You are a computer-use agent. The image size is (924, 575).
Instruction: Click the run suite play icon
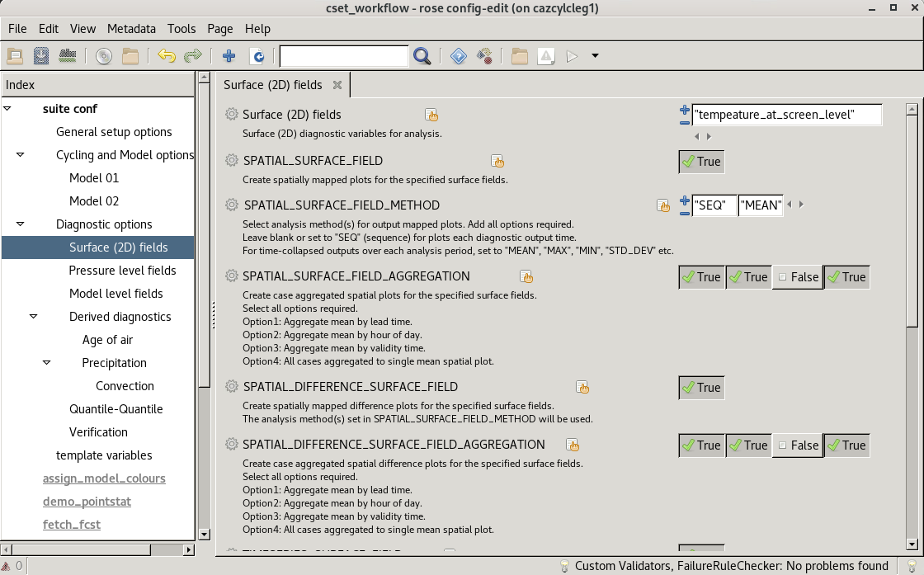point(572,57)
